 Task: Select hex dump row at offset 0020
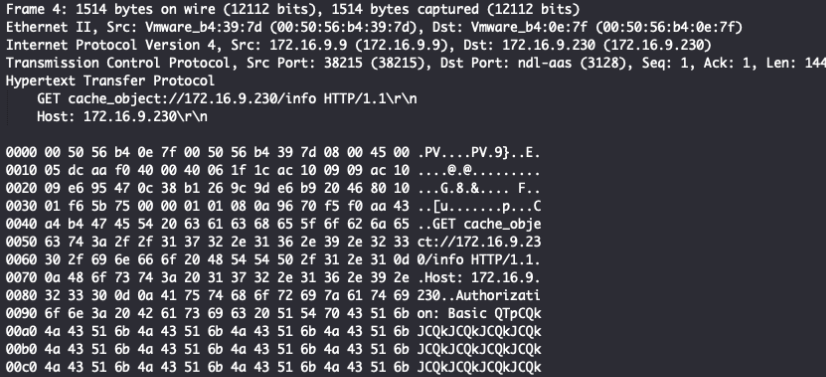(273, 189)
